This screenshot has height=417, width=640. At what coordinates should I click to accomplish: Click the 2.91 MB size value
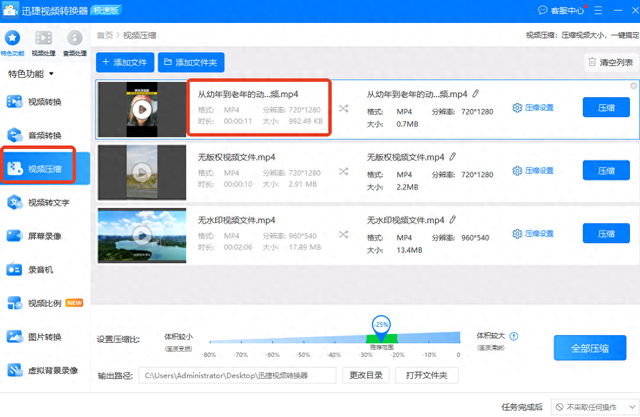point(303,184)
